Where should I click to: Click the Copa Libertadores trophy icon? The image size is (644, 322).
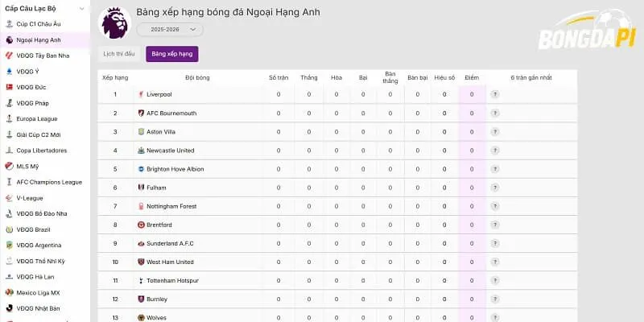[x=9, y=151]
